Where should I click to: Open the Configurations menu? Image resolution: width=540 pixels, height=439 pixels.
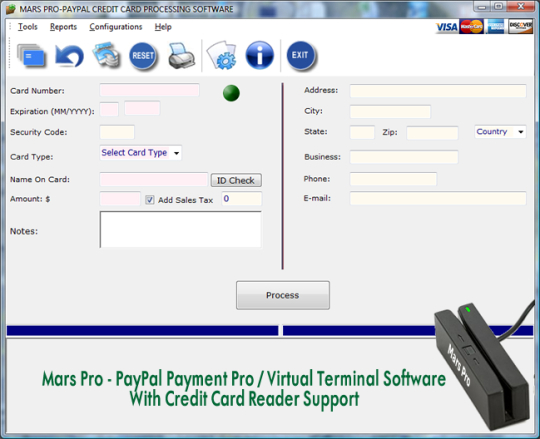pos(116,27)
